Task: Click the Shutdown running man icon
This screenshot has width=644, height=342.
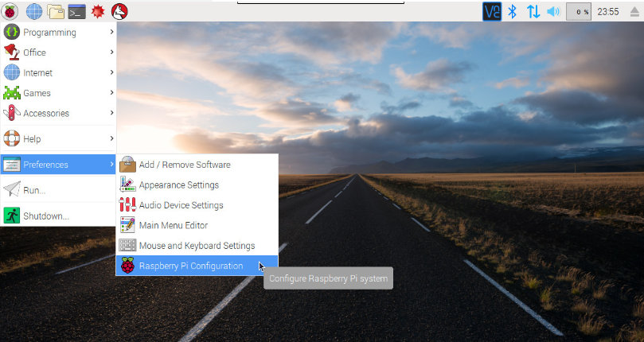Action: (11, 216)
